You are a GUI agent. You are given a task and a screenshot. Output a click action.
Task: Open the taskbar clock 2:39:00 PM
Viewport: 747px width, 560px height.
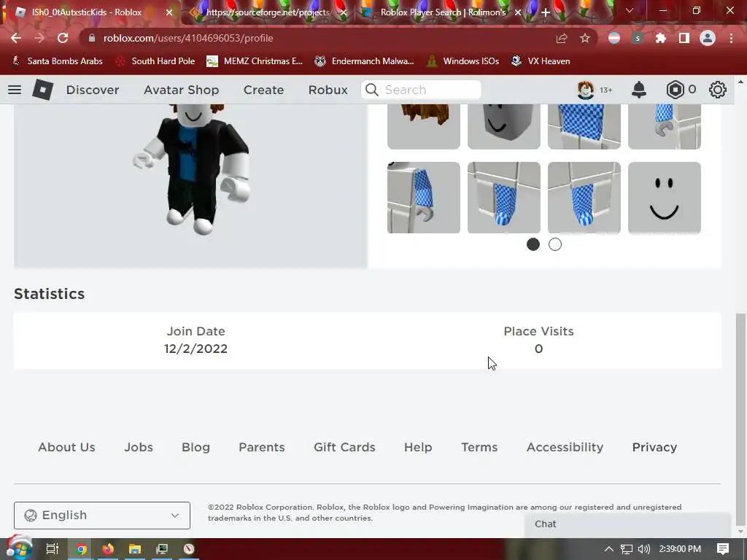[680, 549]
